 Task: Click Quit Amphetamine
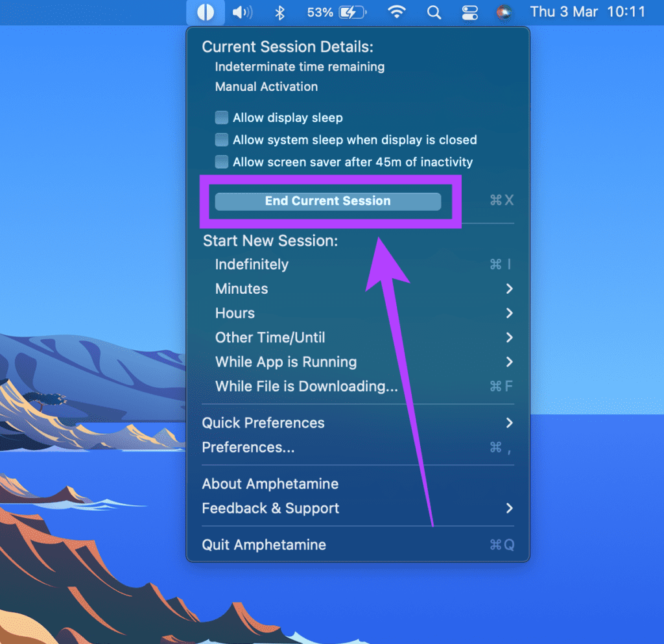click(264, 545)
